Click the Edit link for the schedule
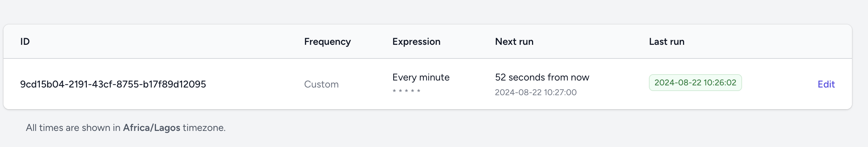The height and width of the screenshot is (147, 868). (x=826, y=84)
